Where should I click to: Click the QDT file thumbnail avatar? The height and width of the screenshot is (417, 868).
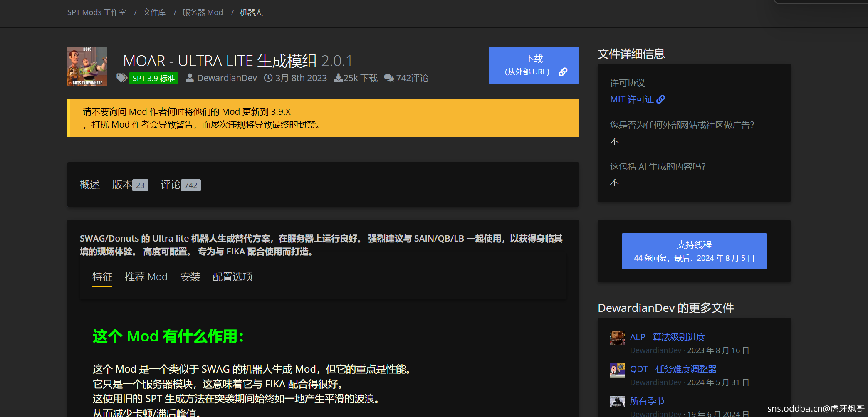[x=618, y=370]
